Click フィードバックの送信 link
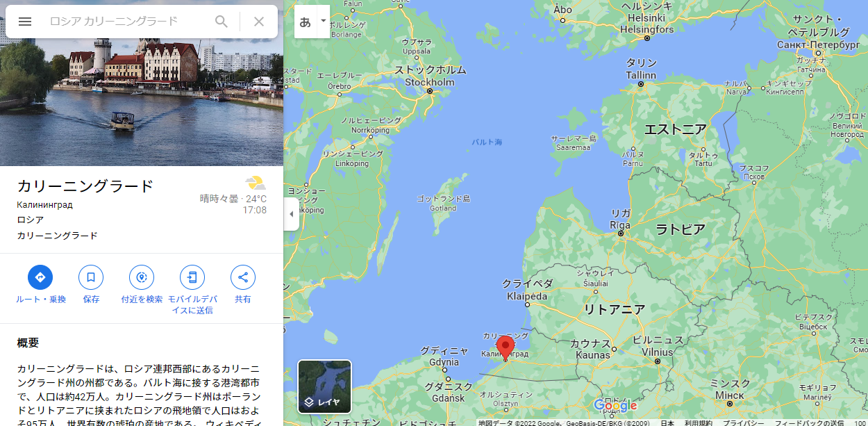Viewport: 868px width, 426px height. click(x=809, y=423)
